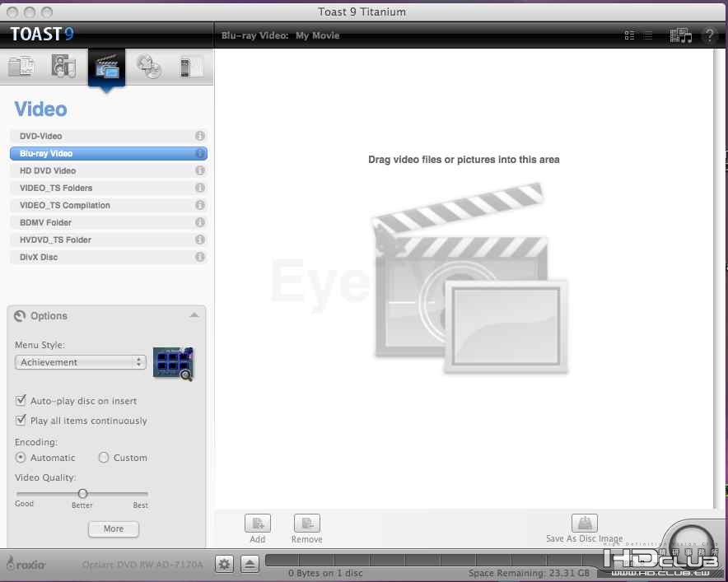Preview menu style thumbnail
This screenshot has height=582, width=728.
tap(173, 363)
